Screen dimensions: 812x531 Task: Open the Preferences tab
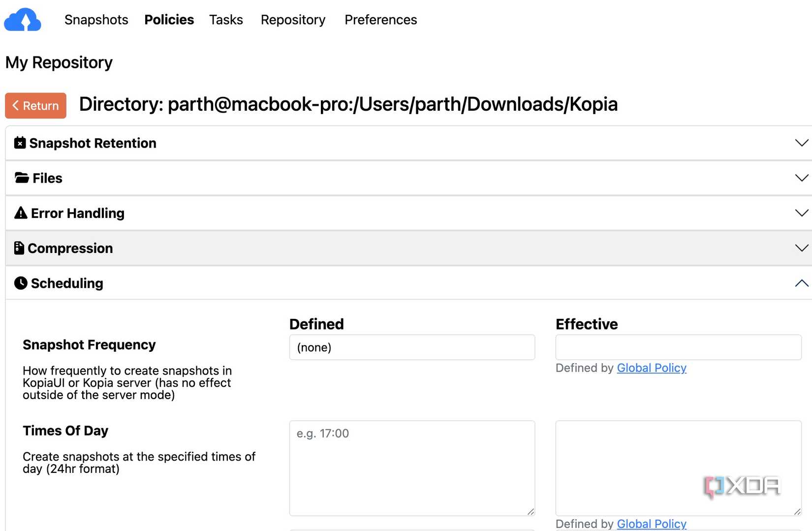click(380, 20)
